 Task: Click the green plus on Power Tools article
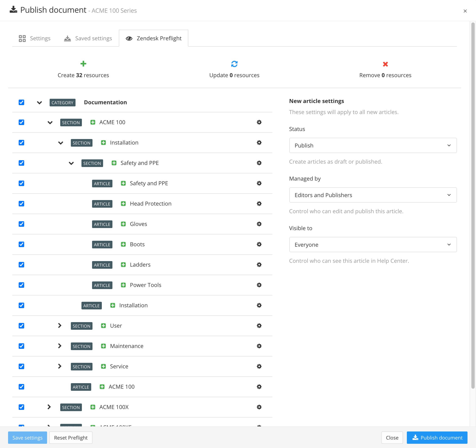coord(123,285)
